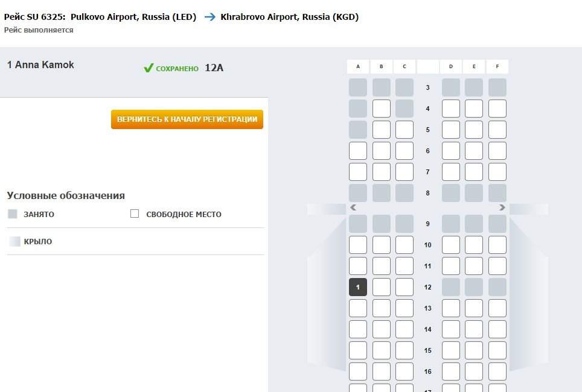Select free seat 6A

358,151
